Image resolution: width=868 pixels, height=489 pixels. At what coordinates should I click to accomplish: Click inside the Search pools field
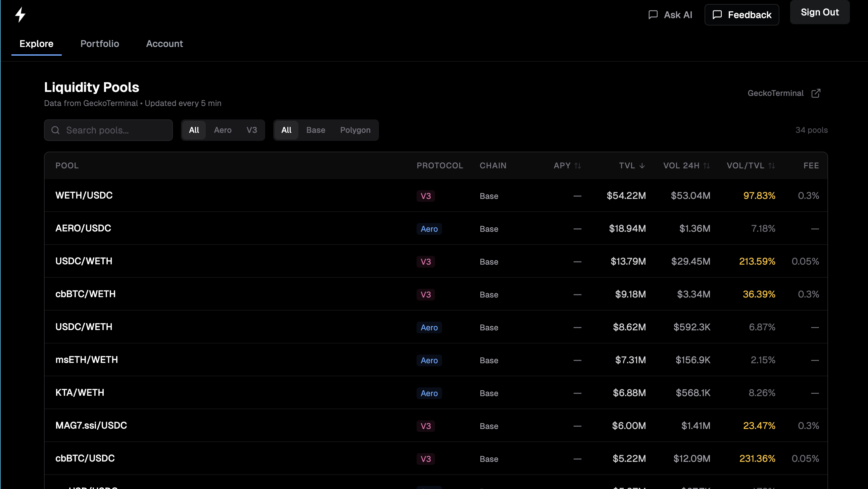(108, 130)
